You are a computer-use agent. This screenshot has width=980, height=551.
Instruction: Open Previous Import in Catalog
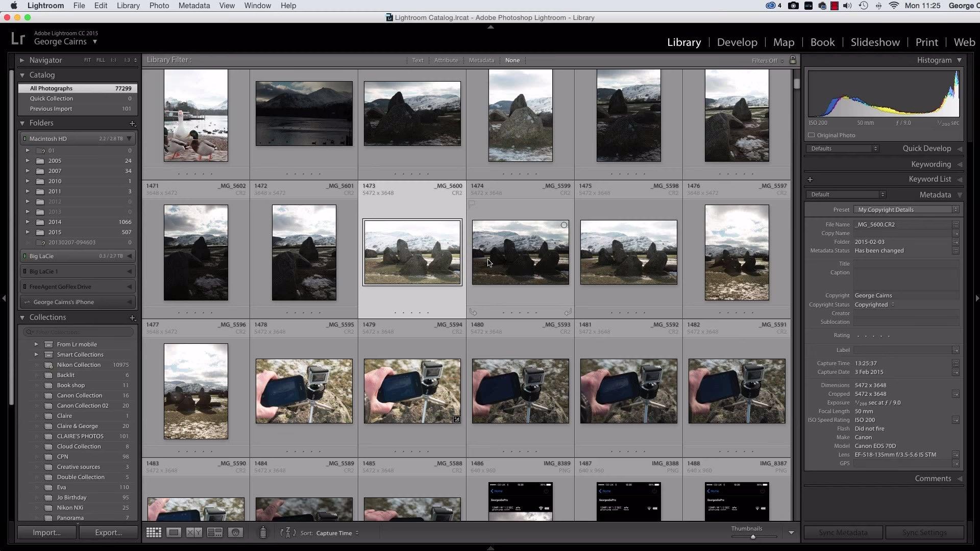pos(77,109)
